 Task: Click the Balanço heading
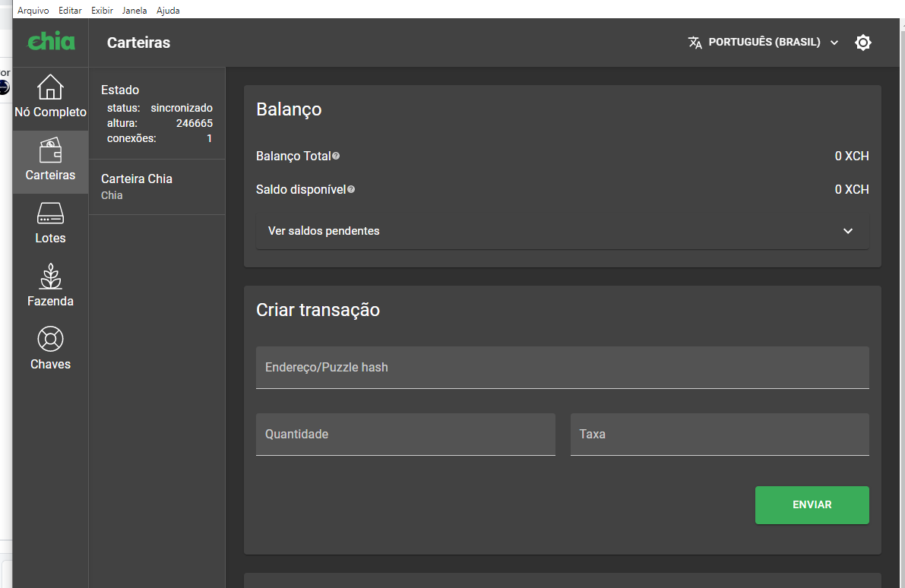[x=289, y=109]
